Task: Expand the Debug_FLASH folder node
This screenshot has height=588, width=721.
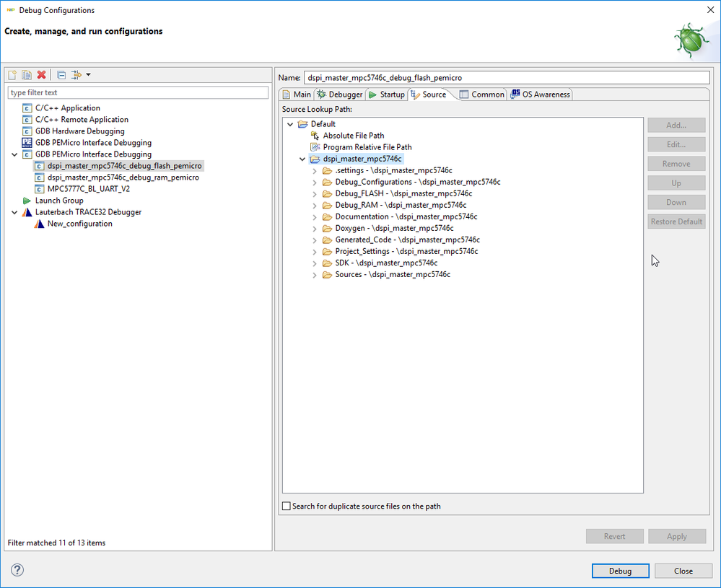Action: 315,194
